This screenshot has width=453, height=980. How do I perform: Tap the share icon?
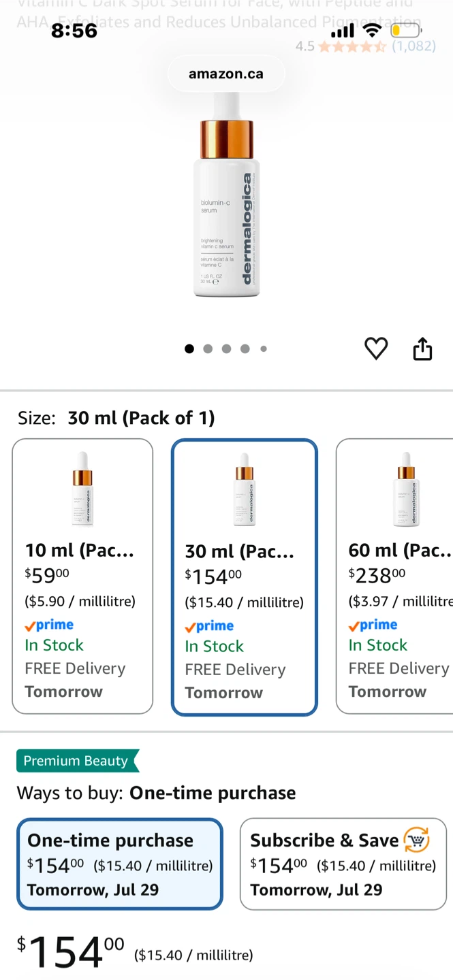[x=422, y=348]
